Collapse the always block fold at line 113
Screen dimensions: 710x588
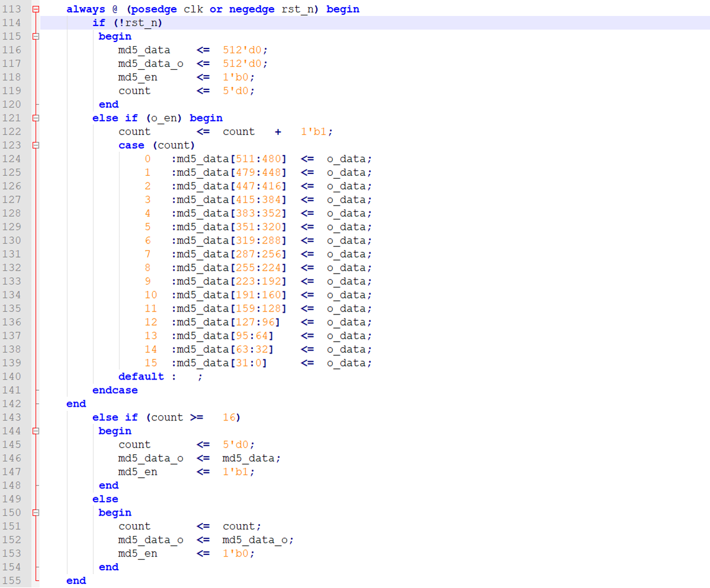(x=36, y=9)
